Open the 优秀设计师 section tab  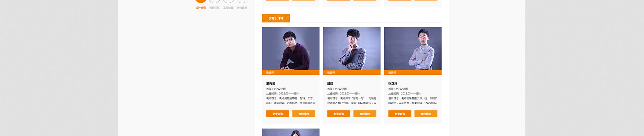pyautogui.click(x=276, y=18)
